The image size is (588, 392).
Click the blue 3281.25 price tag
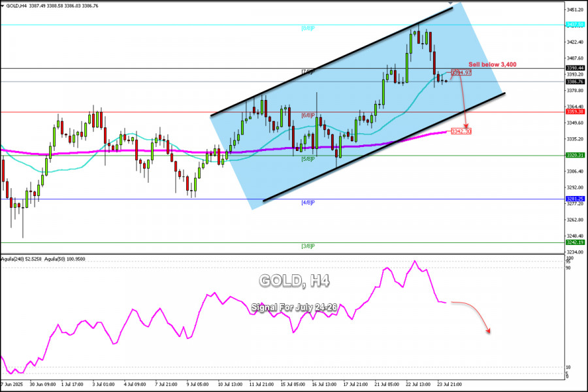pyautogui.click(x=575, y=199)
